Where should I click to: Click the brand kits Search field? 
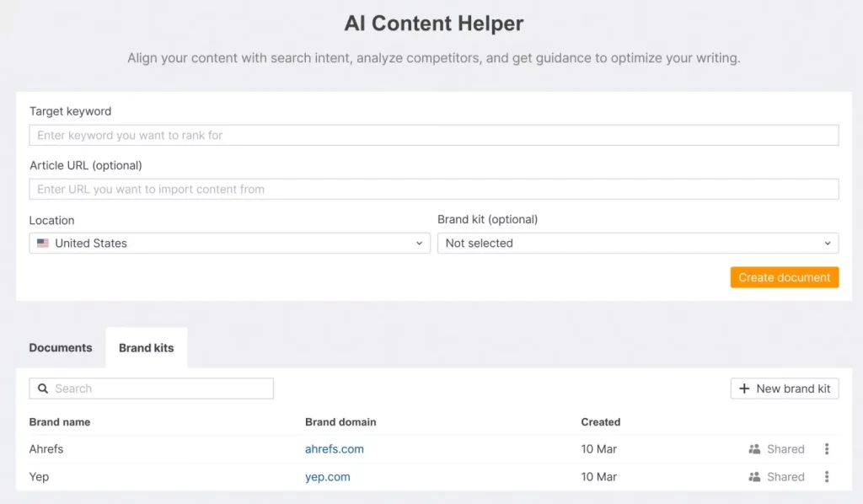click(160, 389)
